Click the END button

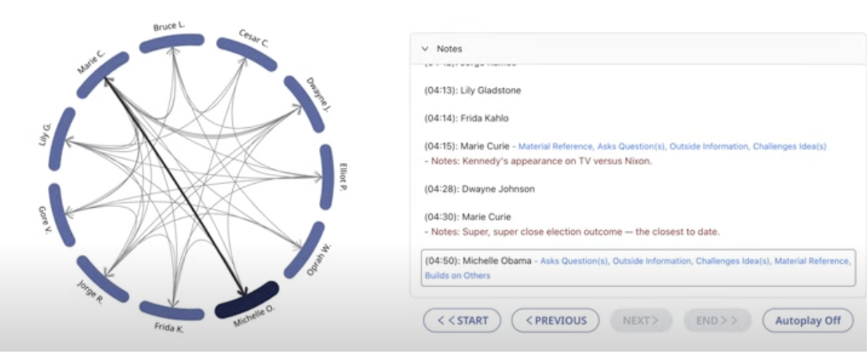pos(717,321)
